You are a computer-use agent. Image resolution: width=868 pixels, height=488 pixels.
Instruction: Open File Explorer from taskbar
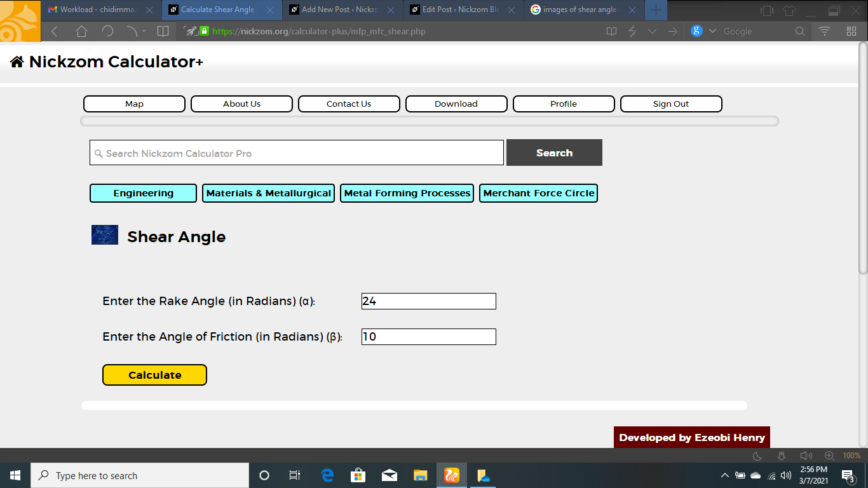(x=421, y=475)
